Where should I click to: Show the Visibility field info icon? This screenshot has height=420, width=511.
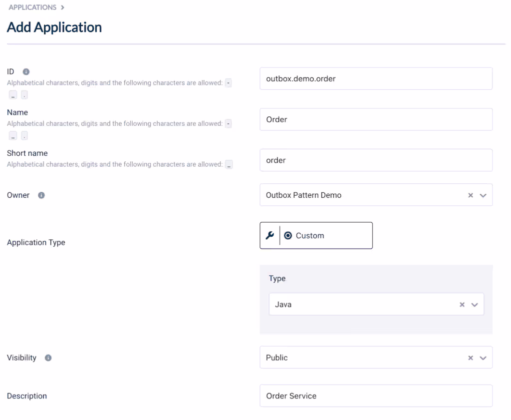click(48, 358)
